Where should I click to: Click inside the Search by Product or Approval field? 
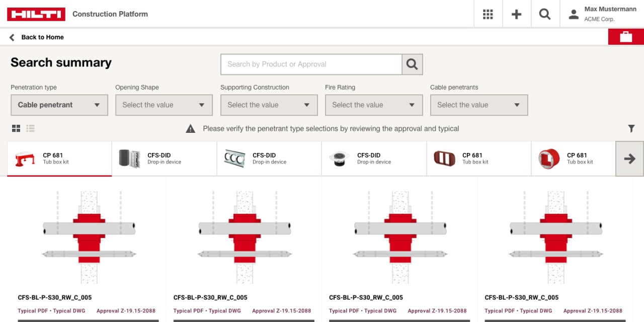tap(311, 64)
